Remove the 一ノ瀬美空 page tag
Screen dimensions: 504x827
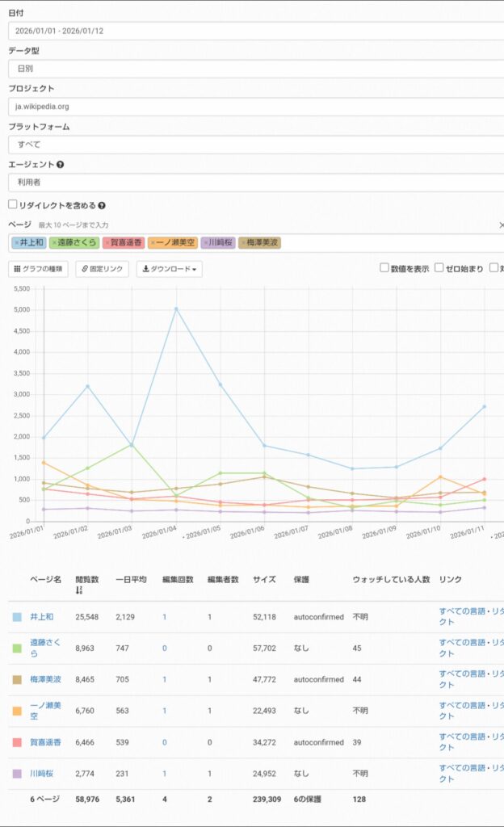coord(153,242)
